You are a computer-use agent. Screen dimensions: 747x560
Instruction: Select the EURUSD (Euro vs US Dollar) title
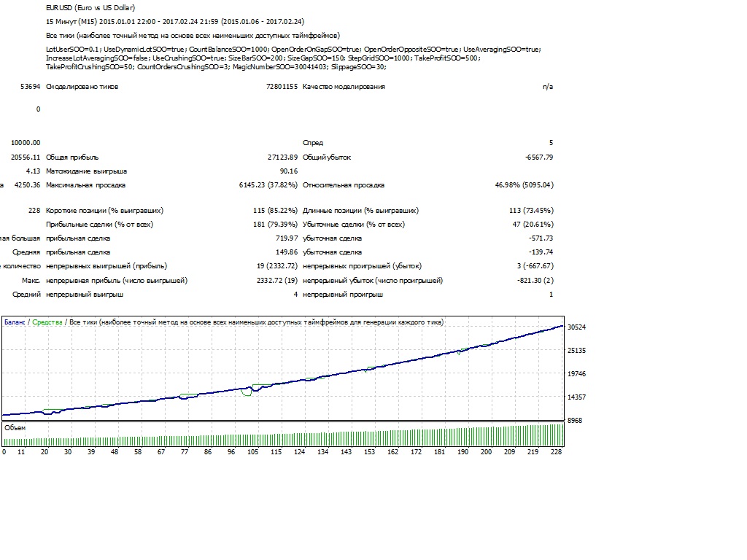(90, 7)
